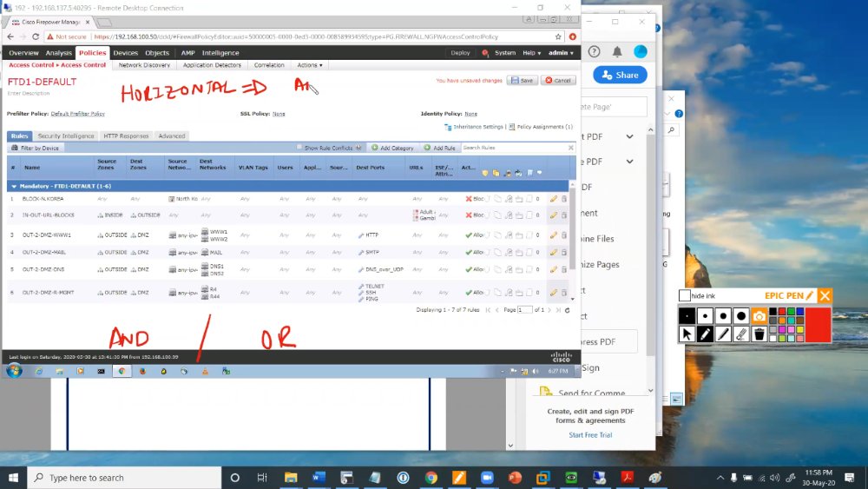Refresh the rules list pagination icon

[568, 310]
